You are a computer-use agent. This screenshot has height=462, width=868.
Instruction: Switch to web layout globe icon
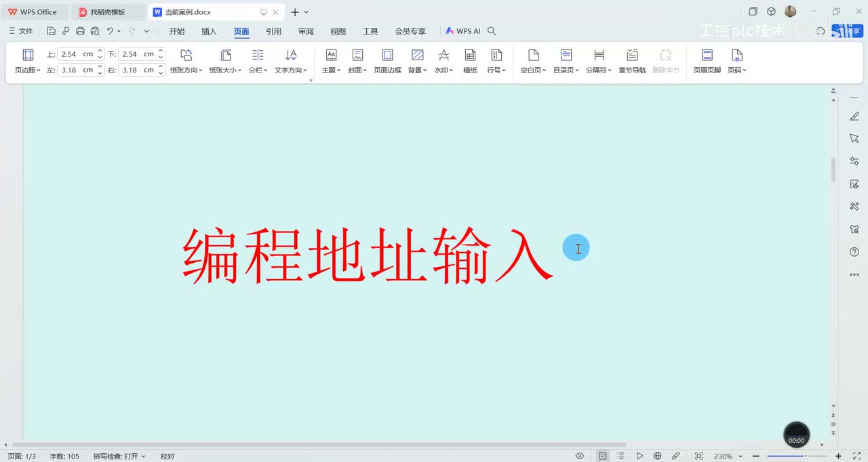658,456
